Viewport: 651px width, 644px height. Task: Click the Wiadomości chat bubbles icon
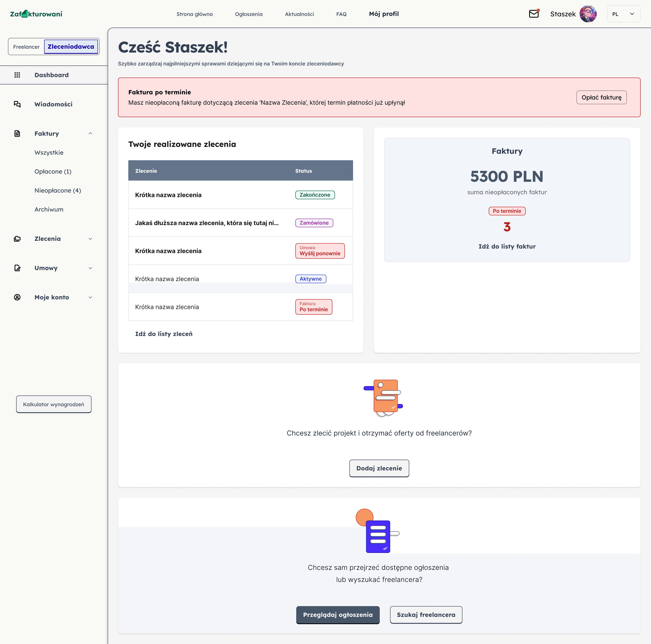(x=17, y=104)
